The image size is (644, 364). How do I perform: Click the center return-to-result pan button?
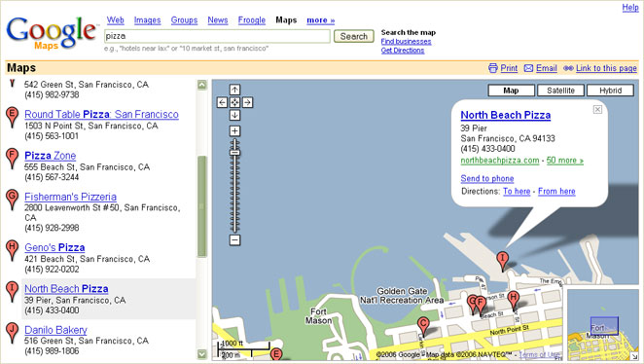coord(234,102)
